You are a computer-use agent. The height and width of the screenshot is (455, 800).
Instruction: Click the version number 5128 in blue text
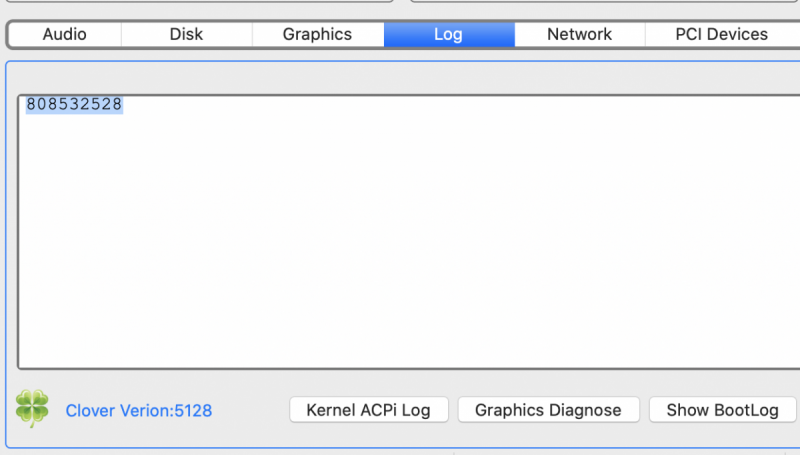point(192,410)
